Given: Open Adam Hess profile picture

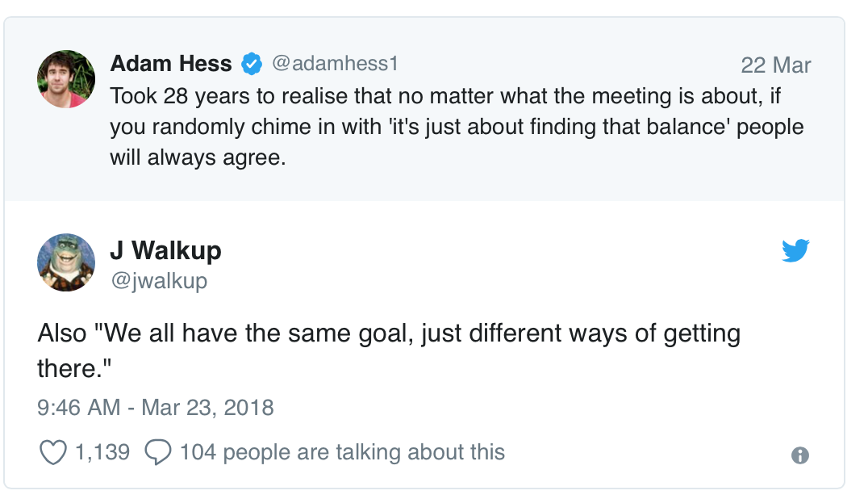Looking at the screenshot, I should click(66, 79).
